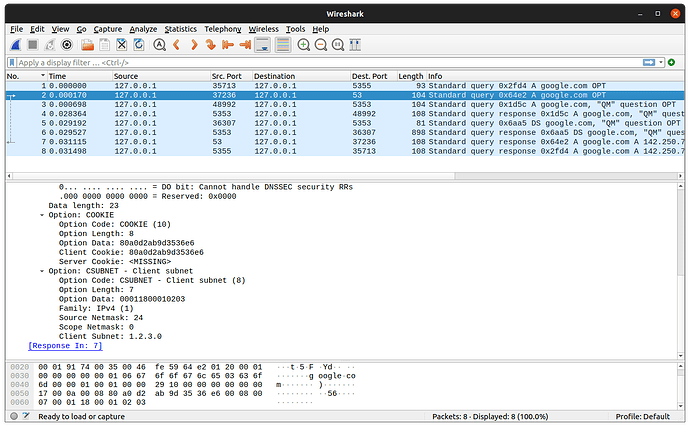This screenshot has height=426, width=690.
Task: Select the Source Netmask: 24 line
Action: 101,318
